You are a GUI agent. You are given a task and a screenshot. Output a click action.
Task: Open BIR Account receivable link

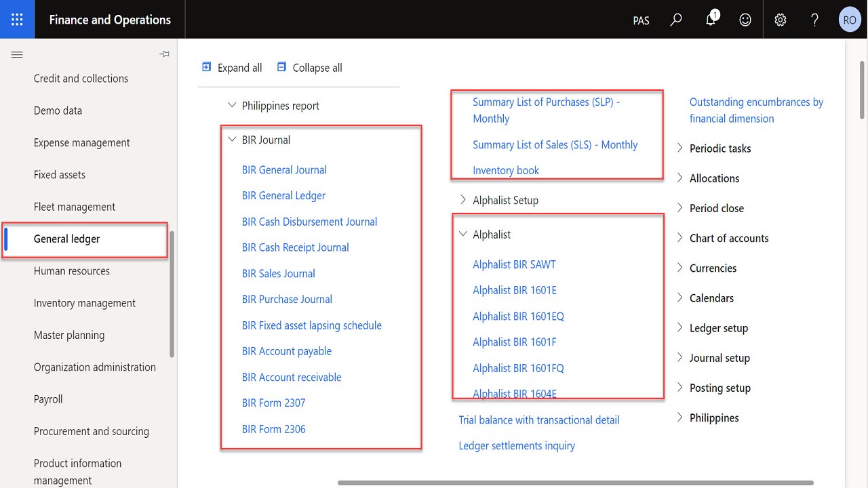click(292, 378)
